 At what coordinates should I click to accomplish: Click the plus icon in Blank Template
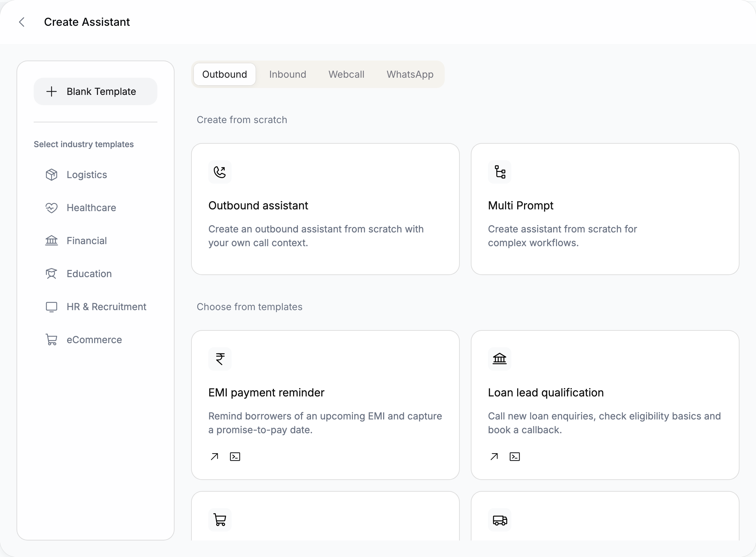tap(52, 91)
